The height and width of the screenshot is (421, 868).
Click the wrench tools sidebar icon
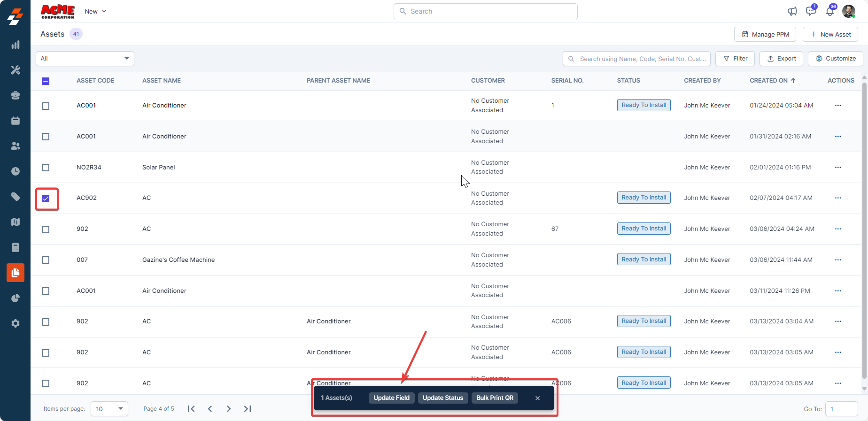(x=15, y=70)
